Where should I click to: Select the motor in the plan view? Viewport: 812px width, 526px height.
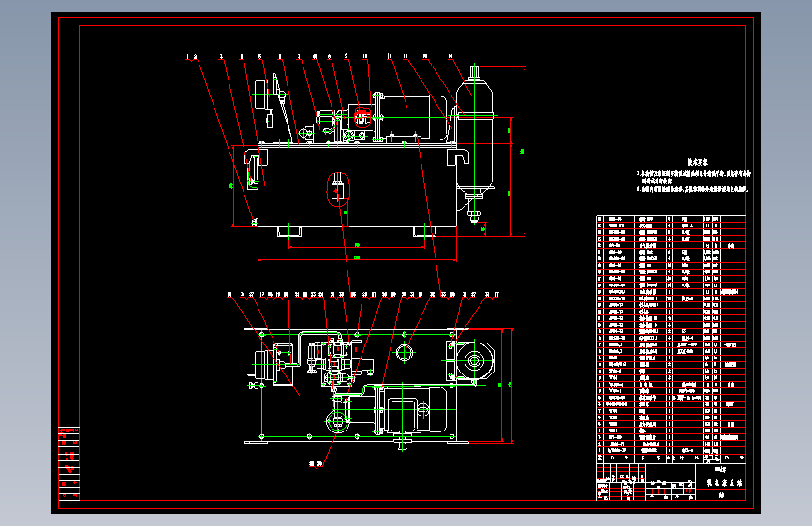point(414,409)
